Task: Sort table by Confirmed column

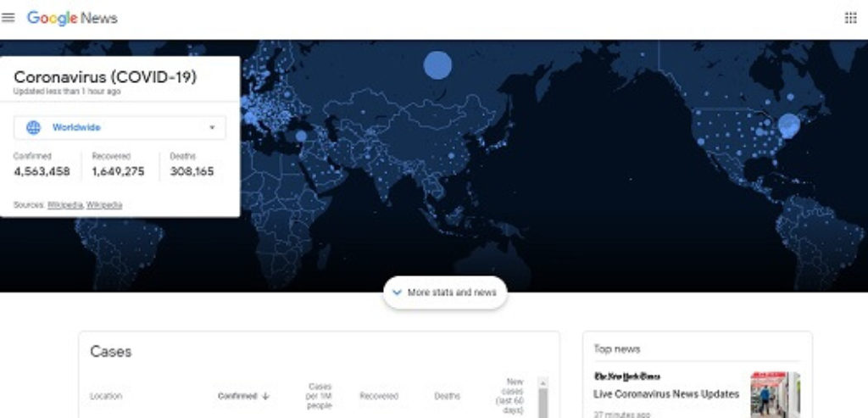Action: click(x=243, y=396)
